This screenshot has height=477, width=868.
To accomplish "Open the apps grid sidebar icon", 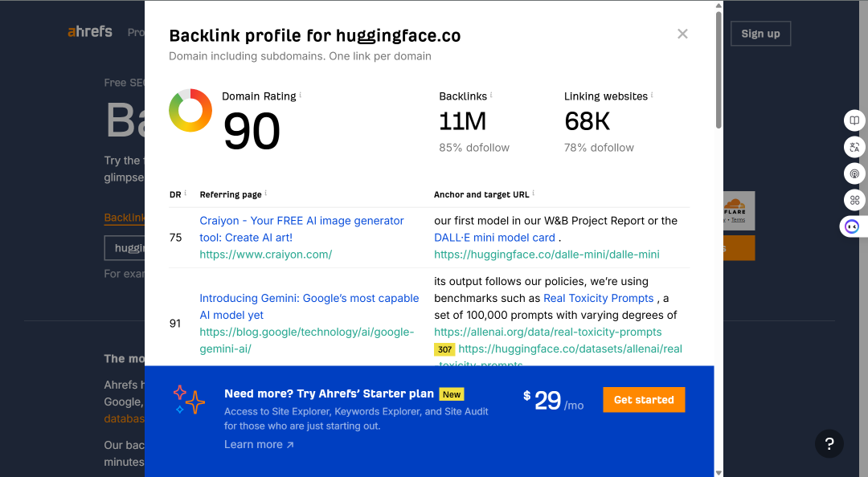I will point(854,200).
